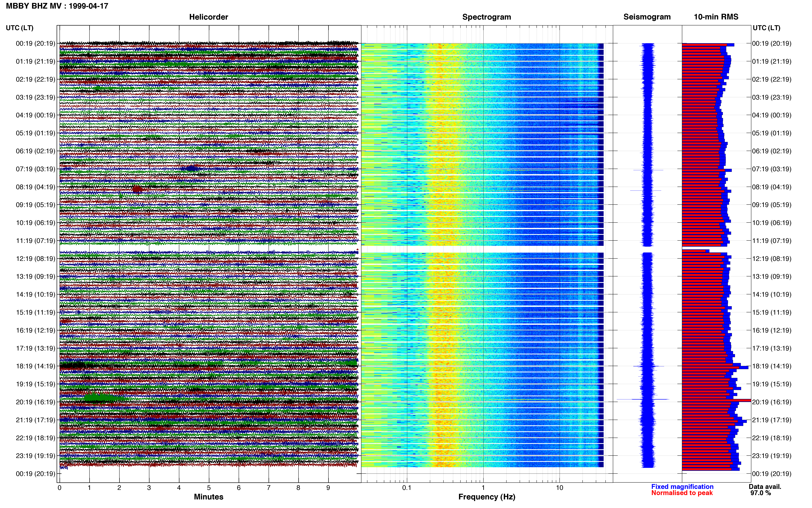The height and width of the screenshot is (508, 812).
Task: Click the '0' minutes tick label
Action: coord(59,487)
